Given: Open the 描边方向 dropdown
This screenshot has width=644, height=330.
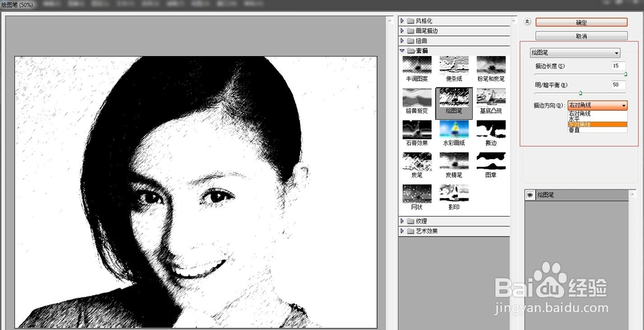Looking at the screenshot, I should point(598,105).
